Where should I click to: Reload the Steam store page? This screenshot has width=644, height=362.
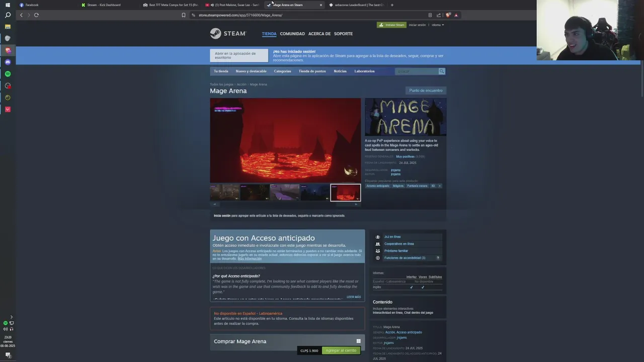click(36, 15)
